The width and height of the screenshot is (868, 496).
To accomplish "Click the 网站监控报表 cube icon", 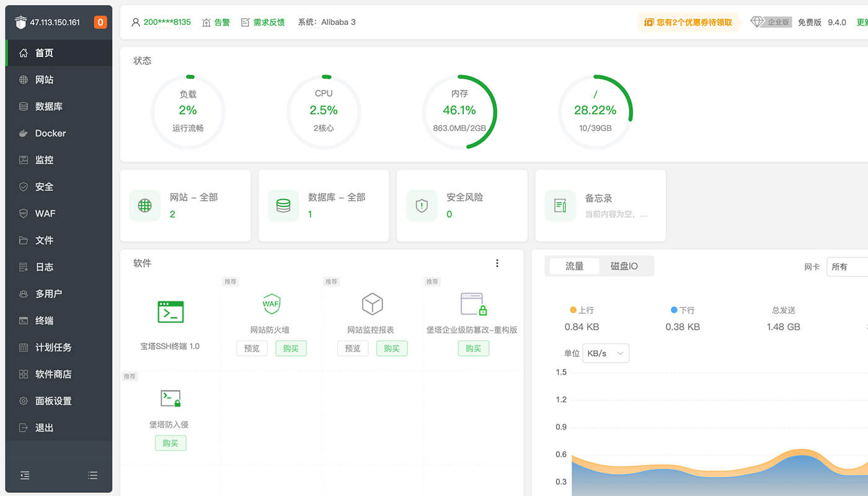I will pos(372,304).
